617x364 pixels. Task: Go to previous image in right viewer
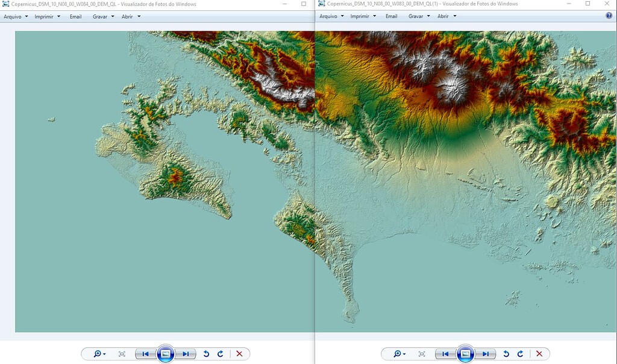446,354
